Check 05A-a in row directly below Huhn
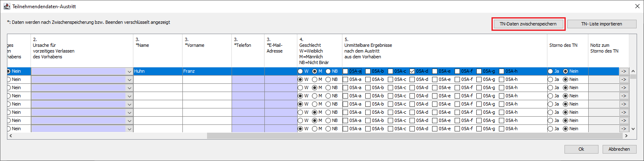644x161 pixels. tap(345, 80)
